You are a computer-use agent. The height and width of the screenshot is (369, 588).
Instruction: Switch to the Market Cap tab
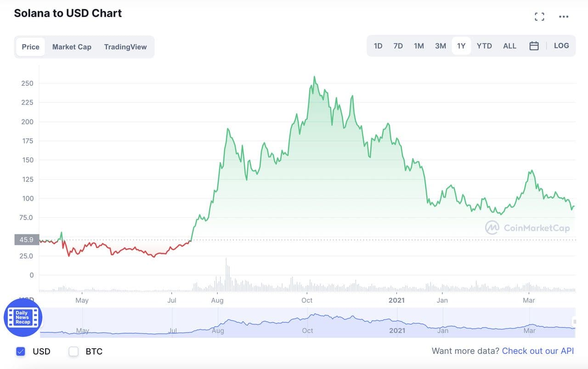pos(72,47)
